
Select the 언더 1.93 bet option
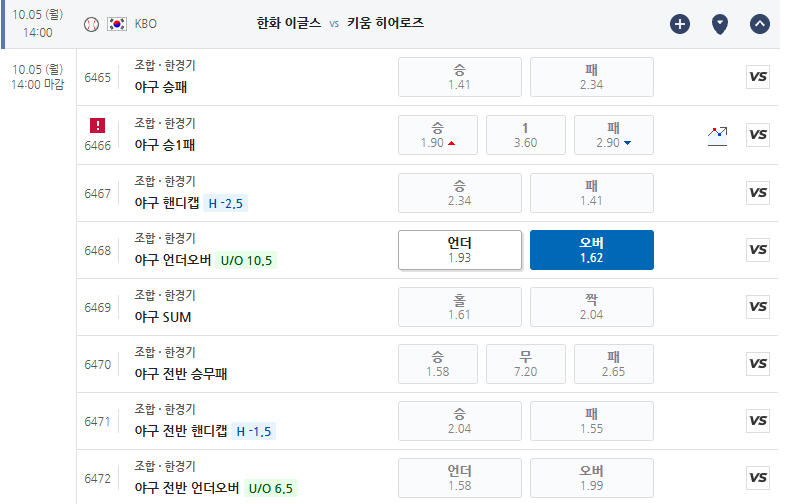point(460,250)
